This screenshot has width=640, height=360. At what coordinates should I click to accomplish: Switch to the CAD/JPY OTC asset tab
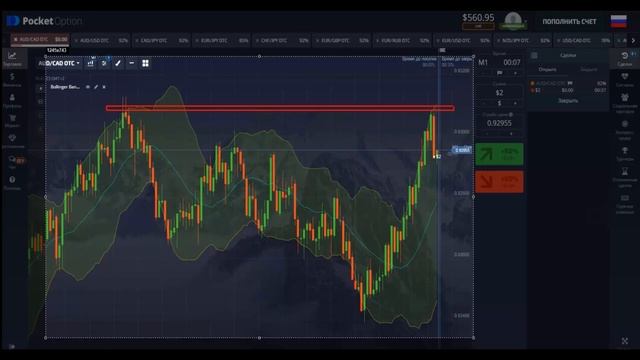pos(161,40)
